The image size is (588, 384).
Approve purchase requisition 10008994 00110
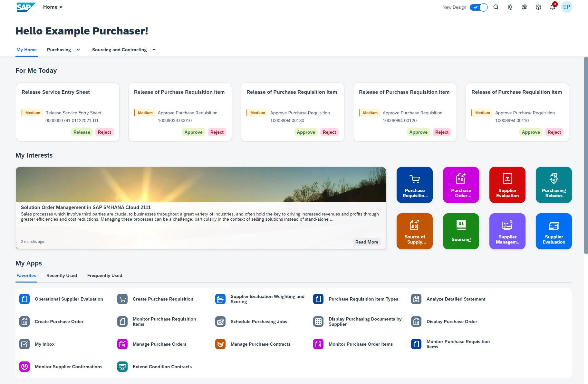pyautogui.click(x=531, y=132)
